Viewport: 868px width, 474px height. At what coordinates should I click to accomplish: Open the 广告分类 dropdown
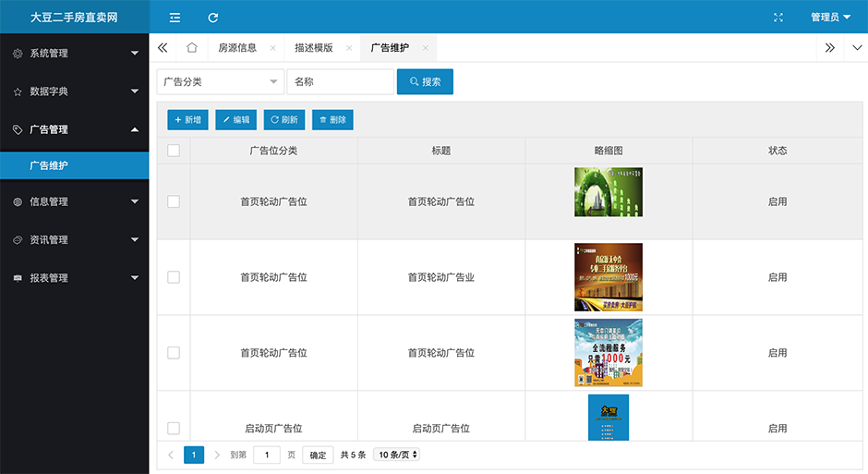pos(220,82)
